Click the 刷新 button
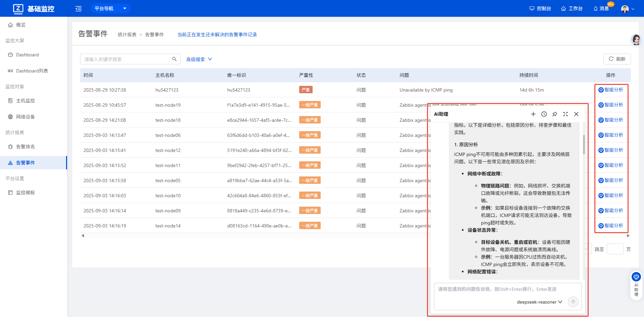 coord(617,59)
